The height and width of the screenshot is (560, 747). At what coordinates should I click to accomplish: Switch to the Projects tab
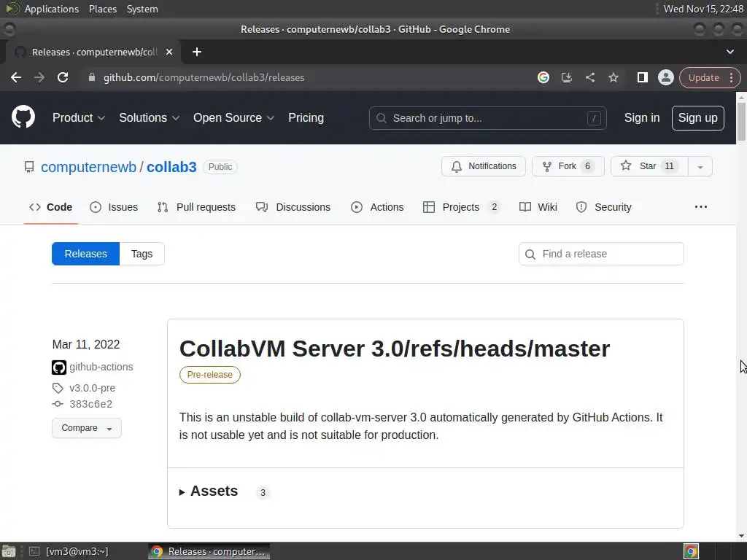461,207
